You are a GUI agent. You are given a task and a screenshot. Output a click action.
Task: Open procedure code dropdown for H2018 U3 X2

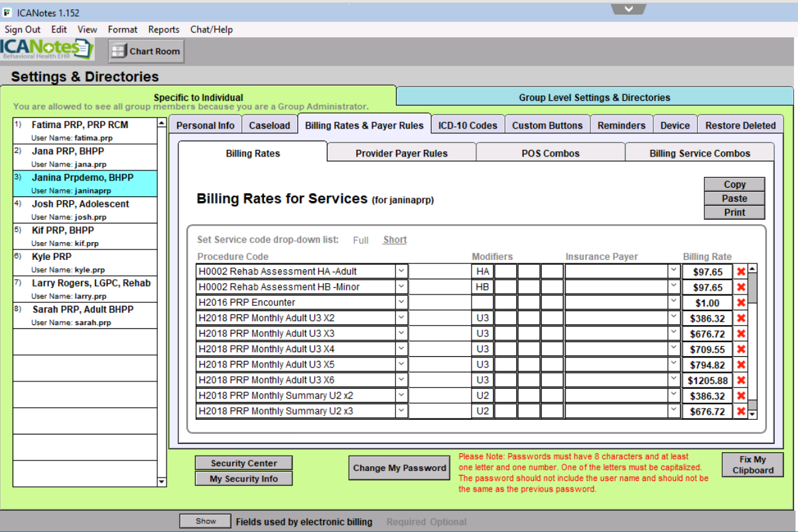pos(401,318)
